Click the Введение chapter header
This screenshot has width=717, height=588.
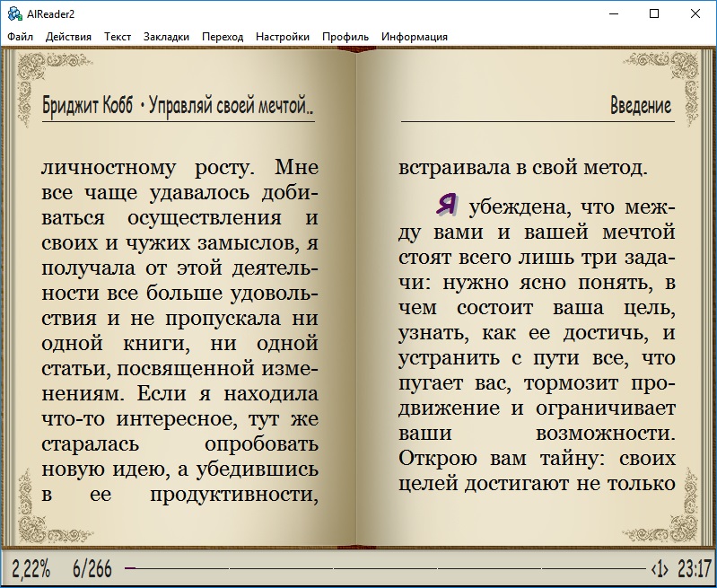[641, 105]
